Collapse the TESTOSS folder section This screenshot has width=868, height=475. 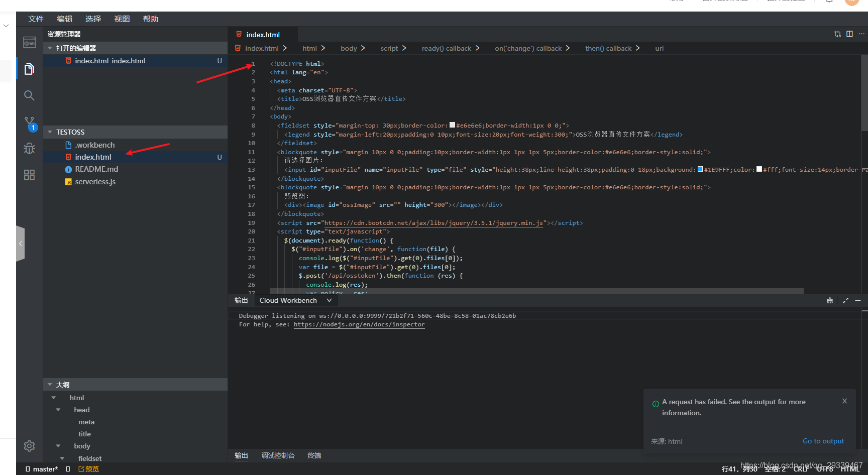pos(50,132)
